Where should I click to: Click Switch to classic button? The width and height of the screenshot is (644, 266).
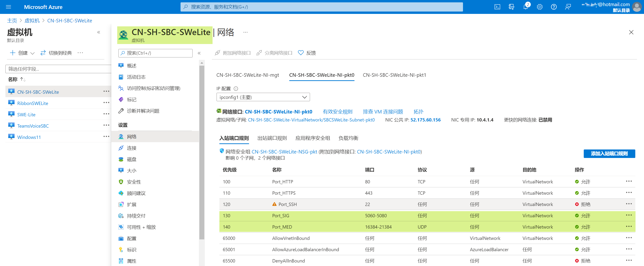56,53
